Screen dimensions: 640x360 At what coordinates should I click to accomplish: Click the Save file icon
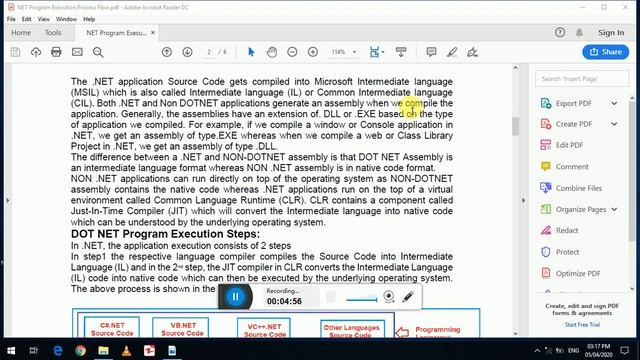pyautogui.click(x=16, y=52)
